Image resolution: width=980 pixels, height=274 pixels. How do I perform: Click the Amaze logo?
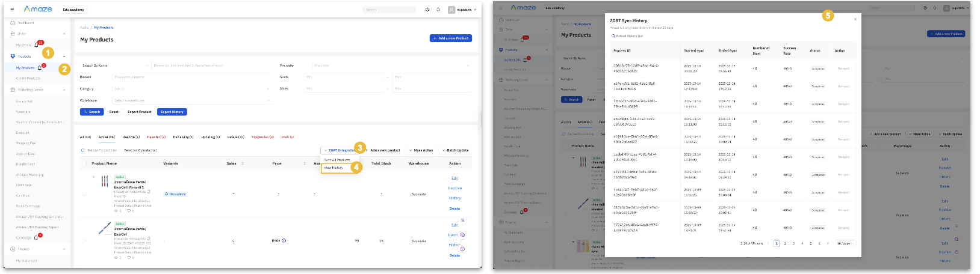[x=38, y=9]
